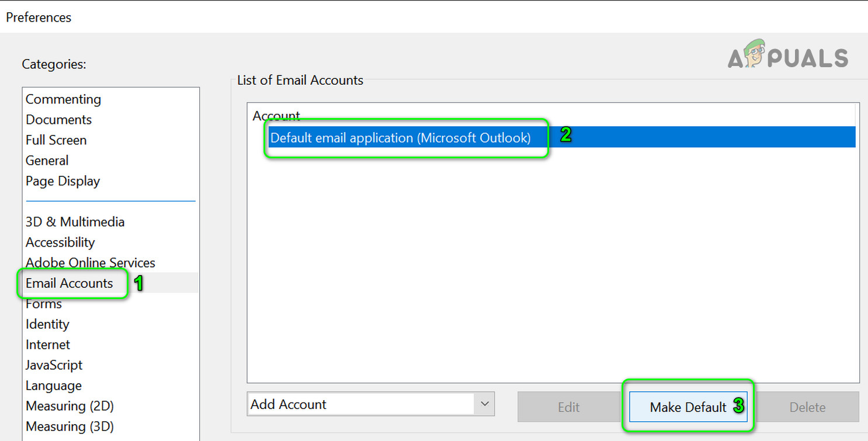Select Accessibility category
Viewport: 868px width, 441px height.
(60, 242)
